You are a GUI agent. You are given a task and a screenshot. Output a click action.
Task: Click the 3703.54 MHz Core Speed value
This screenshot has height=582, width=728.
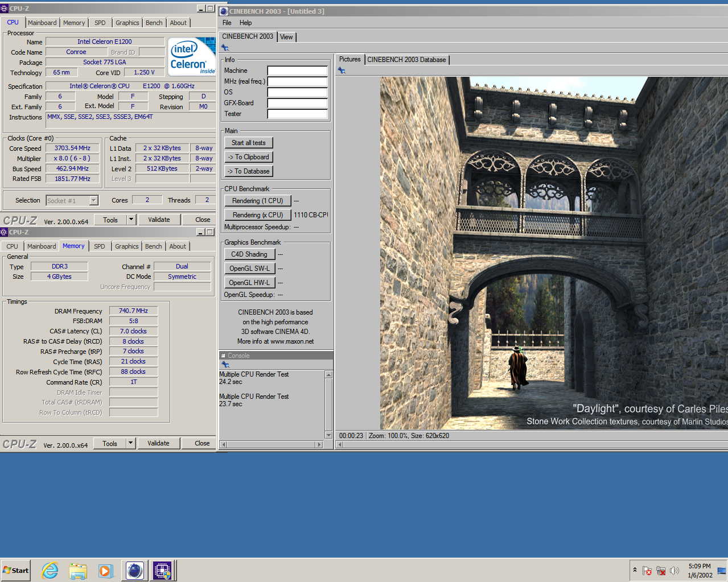pos(72,148)
